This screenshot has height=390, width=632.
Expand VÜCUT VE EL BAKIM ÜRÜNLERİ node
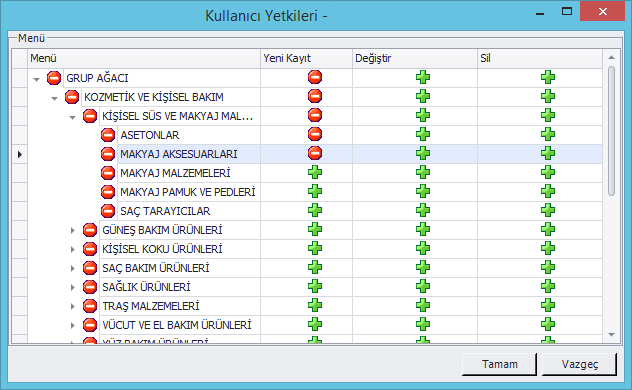click(x=73, y=325)
